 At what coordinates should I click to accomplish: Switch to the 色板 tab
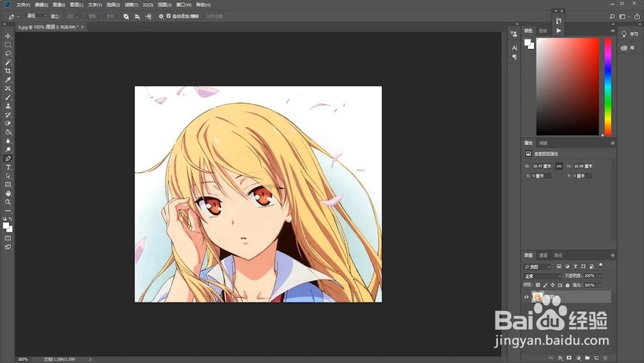(x=542, y=31)
